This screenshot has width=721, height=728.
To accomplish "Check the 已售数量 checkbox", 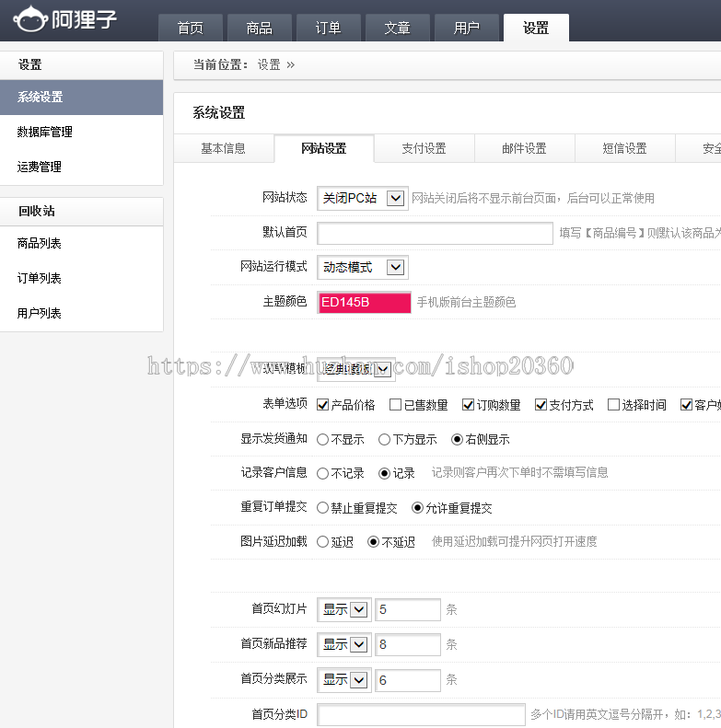I will point(395,405).
